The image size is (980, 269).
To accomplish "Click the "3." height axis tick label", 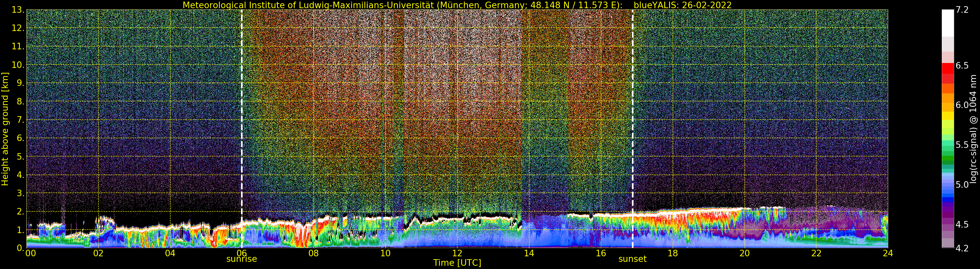I will (20, 193).
